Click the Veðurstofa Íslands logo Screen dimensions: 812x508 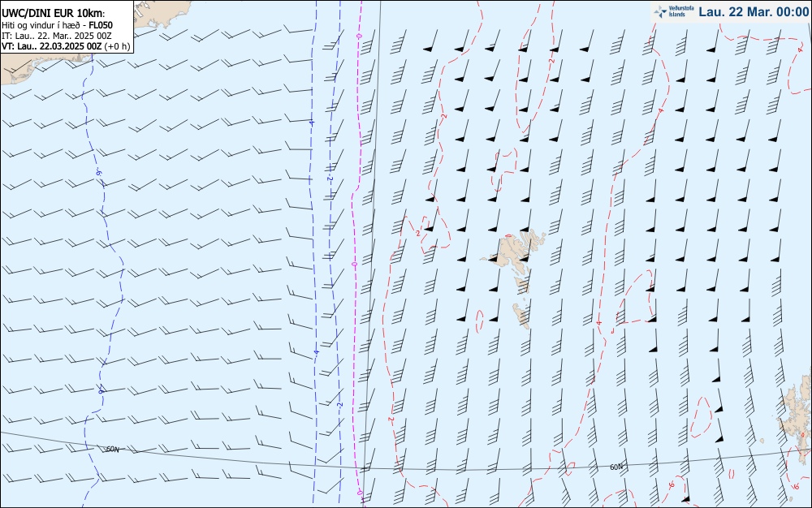coord(674,11)
